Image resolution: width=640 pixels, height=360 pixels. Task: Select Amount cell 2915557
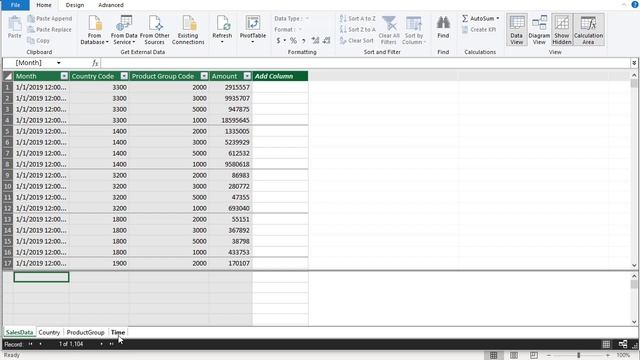[231, 87]
